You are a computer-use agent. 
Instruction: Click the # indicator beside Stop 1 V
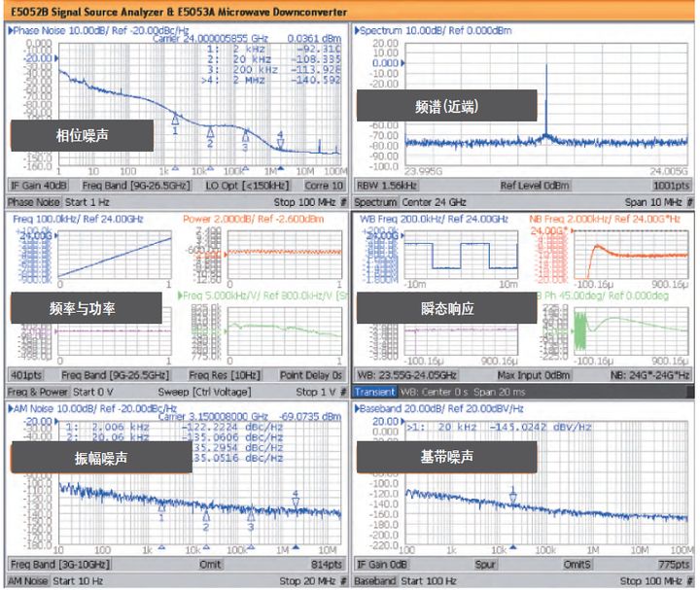click(x=343, y=392)
